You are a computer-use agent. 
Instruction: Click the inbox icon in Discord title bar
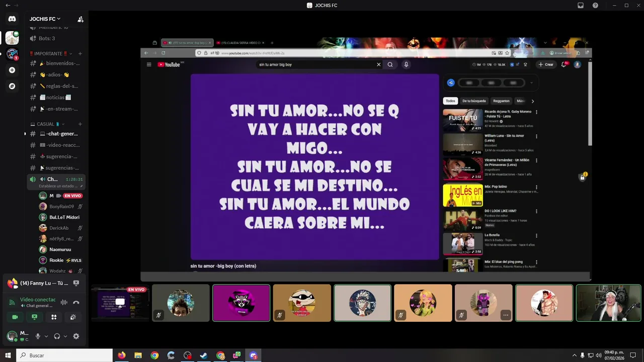point(580,5)
